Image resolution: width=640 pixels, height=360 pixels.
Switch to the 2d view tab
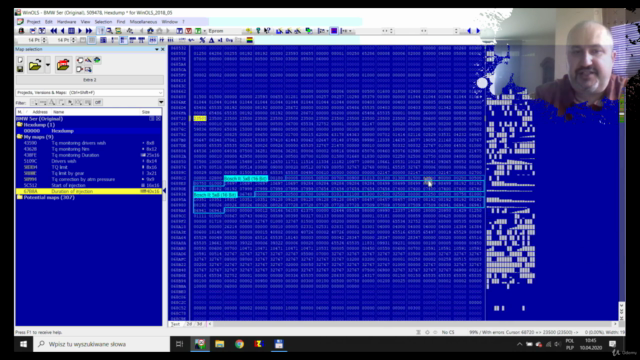point(189,324)
